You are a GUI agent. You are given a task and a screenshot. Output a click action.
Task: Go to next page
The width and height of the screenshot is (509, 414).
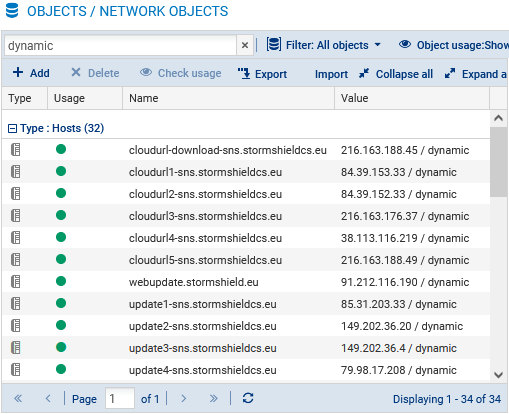[x=184, y=398]
